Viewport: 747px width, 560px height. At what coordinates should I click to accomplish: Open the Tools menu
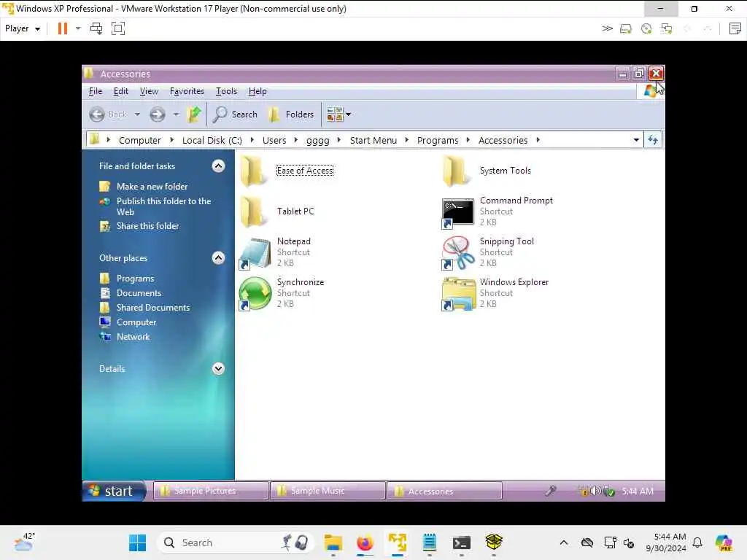tap(226, 91)
